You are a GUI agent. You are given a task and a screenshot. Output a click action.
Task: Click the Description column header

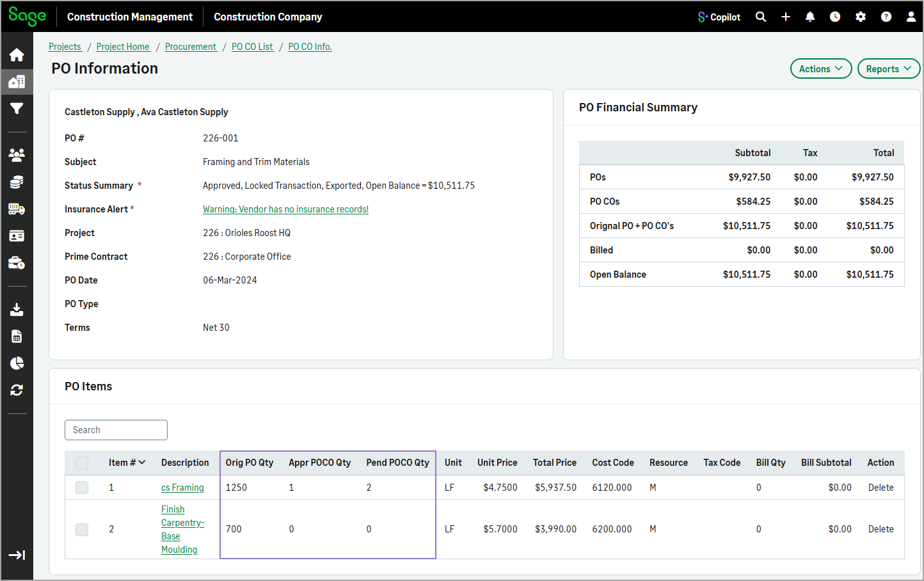pyautogui.click(x=185, y=463)
